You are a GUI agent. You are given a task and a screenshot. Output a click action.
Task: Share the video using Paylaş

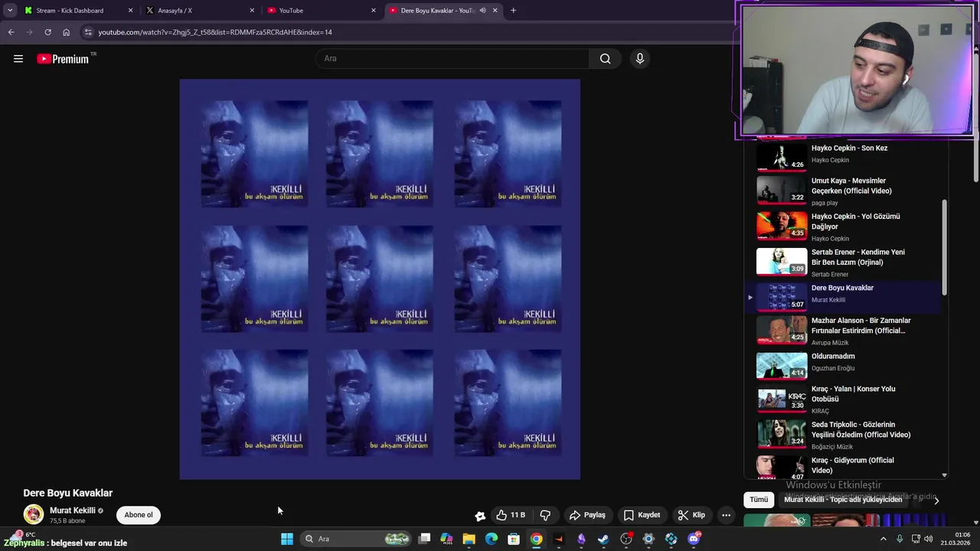point(588,515)
